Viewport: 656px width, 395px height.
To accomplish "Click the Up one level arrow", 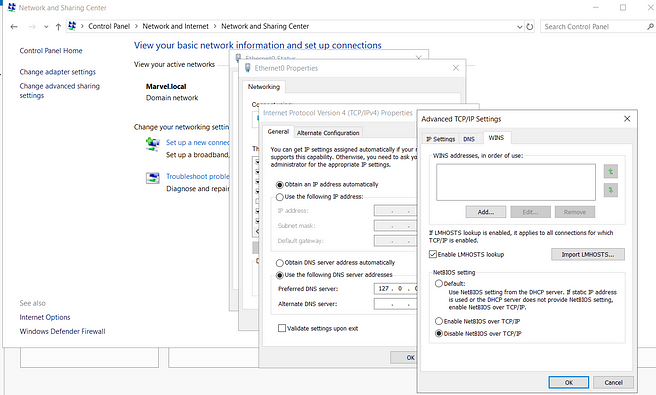I will tap(58, 27).
